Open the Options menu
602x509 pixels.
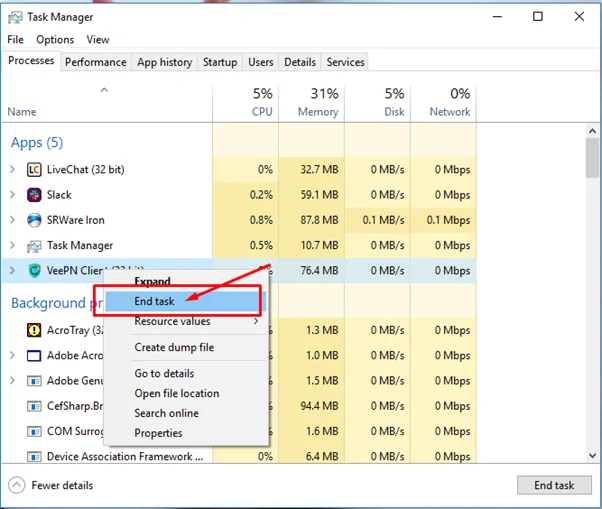pyautogui.click(x=55, y=40)
